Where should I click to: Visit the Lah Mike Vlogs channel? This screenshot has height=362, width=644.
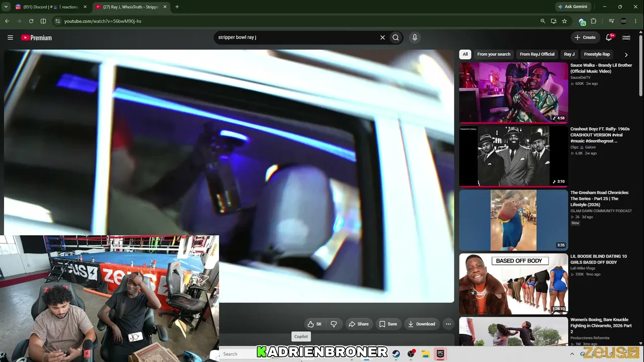pos(583,268)
